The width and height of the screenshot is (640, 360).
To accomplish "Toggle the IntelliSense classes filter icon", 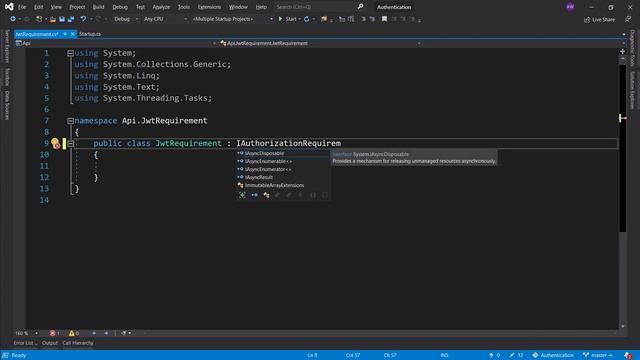I will coord(266,195).
